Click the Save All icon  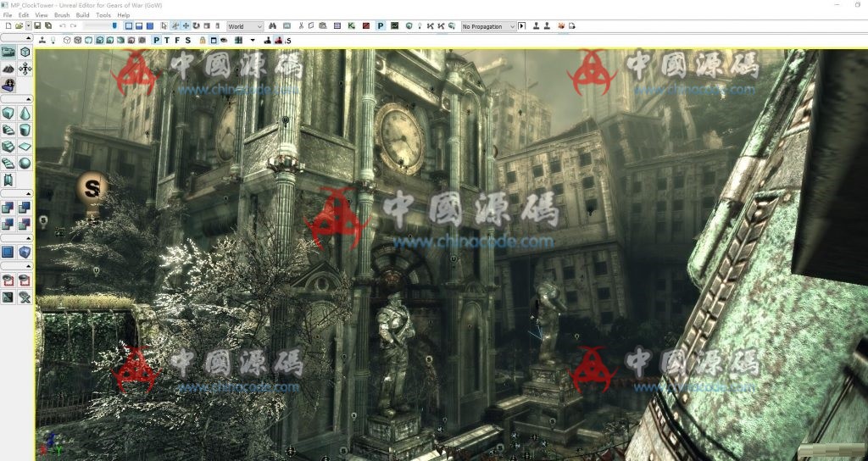click(x=48, y=26)
